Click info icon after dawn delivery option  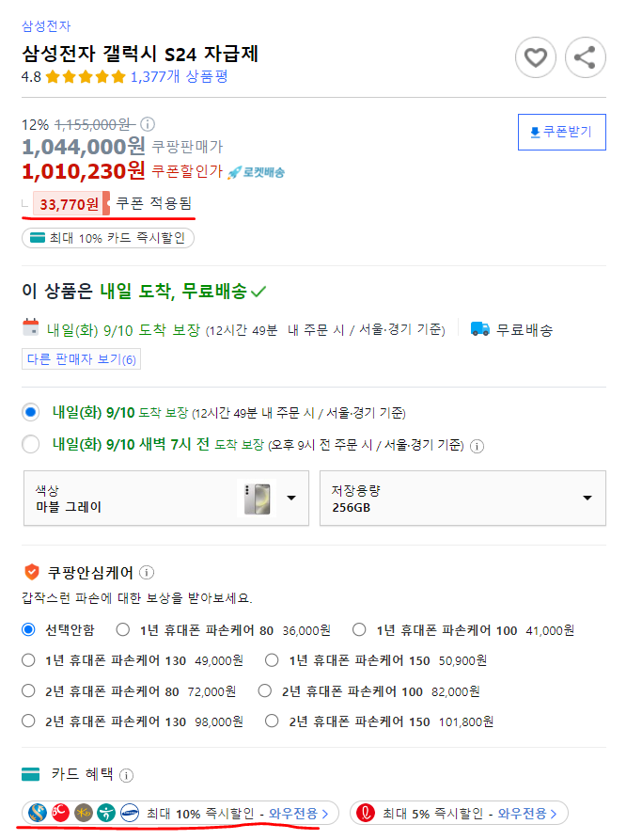(478, 445)
